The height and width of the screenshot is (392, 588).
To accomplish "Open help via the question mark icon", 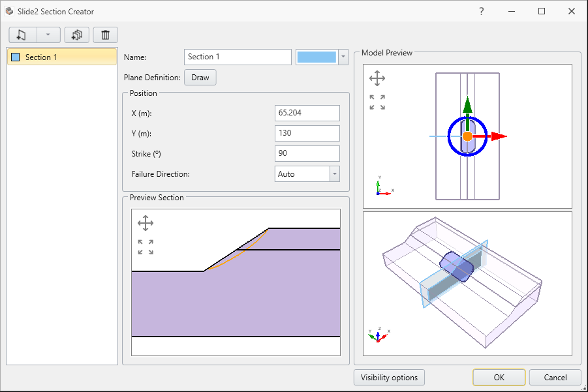I will 481,11.
